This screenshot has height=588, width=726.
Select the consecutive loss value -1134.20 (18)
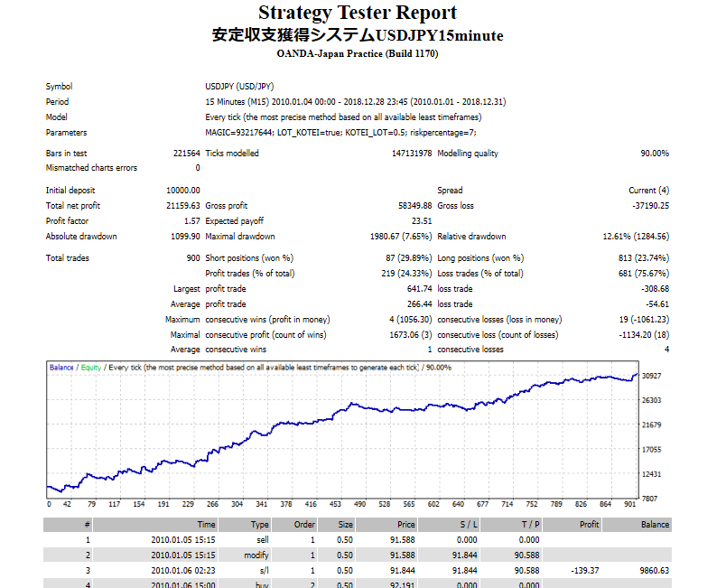tap(644, 335)
